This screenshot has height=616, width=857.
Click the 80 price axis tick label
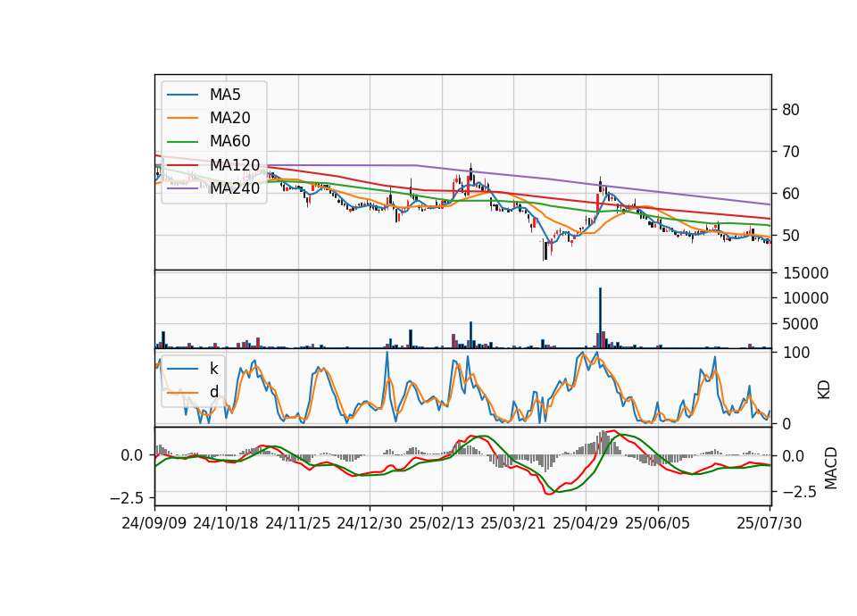click(791, 110)
